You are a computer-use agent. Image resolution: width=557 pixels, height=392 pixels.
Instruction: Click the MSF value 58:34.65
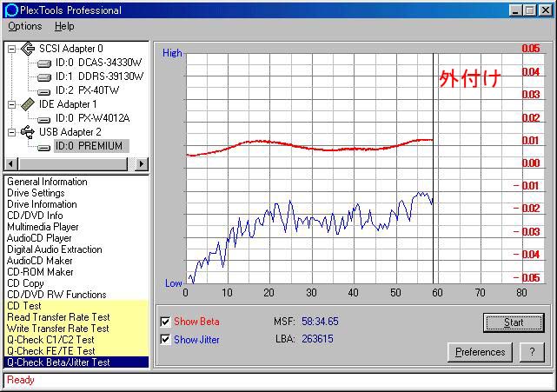pyautogui.click(x=320, y=322)
